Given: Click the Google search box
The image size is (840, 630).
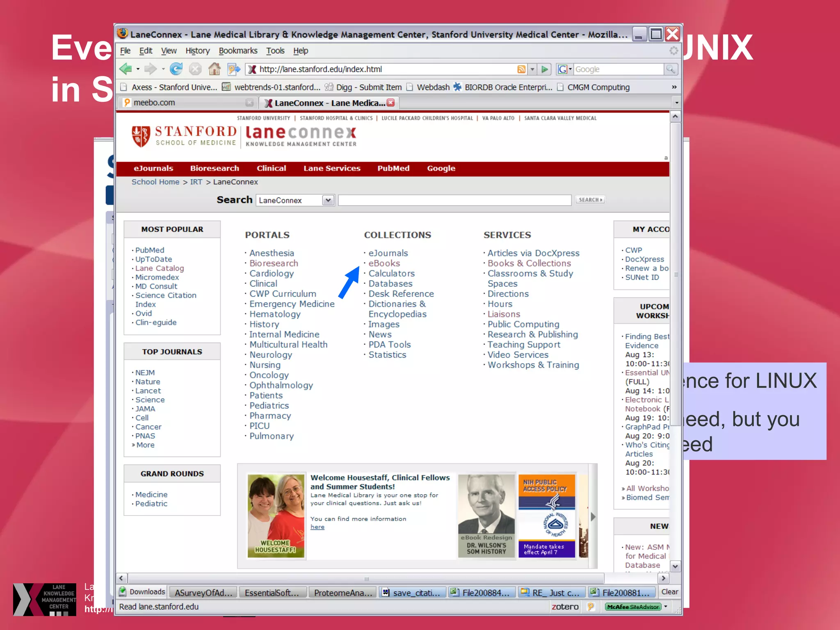Looking at the screenshot, I should (618, 69).
